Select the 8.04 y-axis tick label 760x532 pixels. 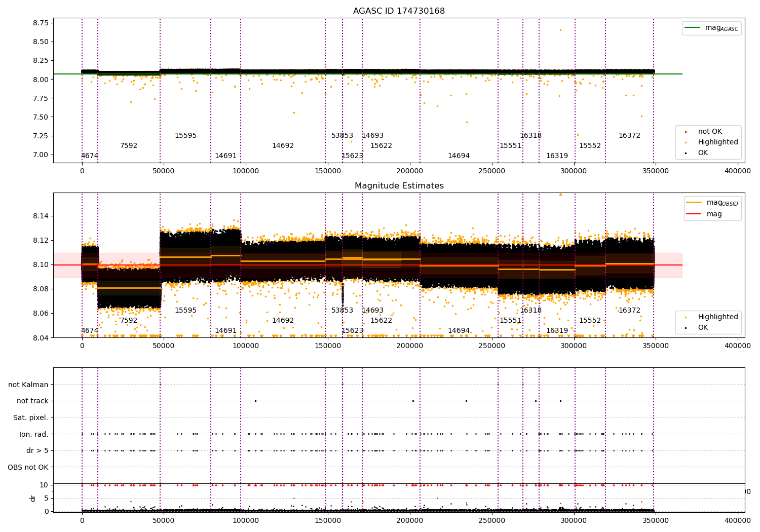coord(41,337)
